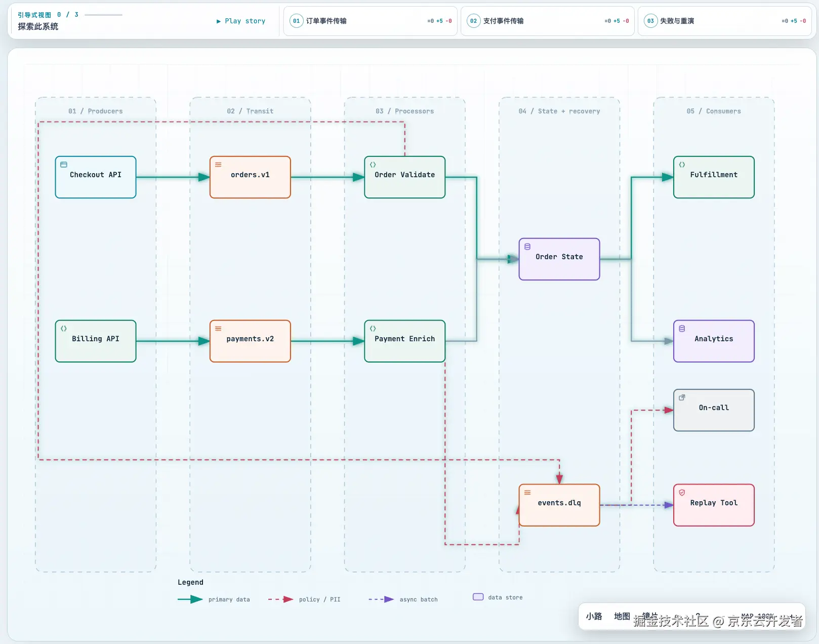Select the events.dlq node

pos(559,505)
